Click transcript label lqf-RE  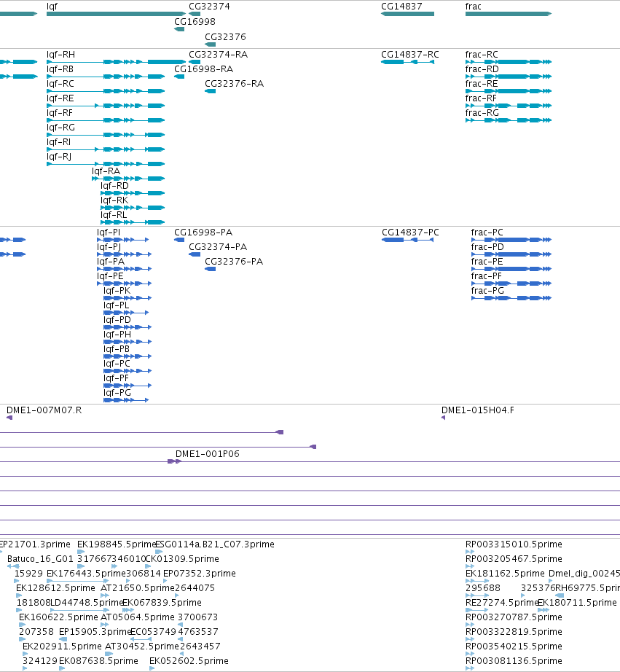(60, 98)
